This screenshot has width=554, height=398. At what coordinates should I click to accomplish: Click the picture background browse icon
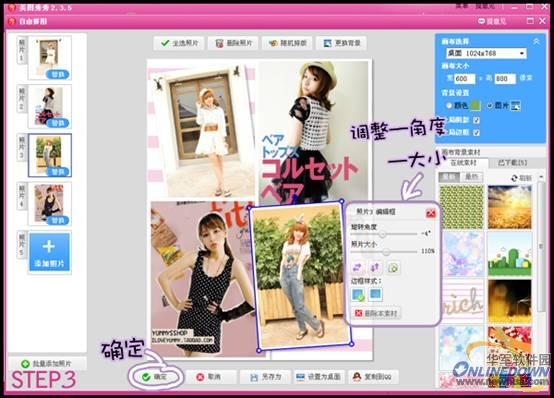coord(515,105)
